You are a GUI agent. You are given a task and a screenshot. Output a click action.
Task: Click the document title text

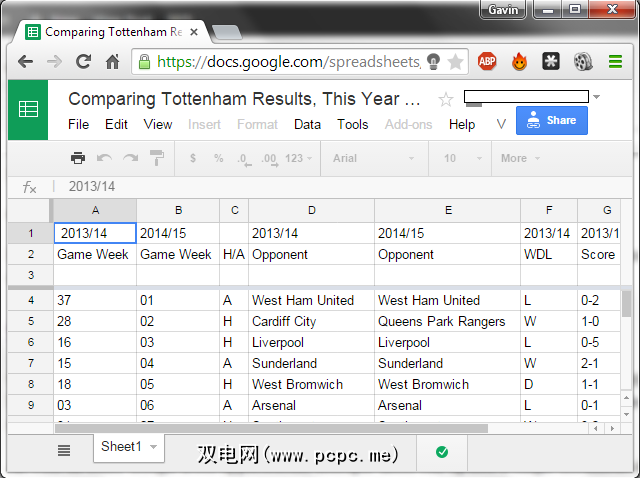[x=244, y=99]
